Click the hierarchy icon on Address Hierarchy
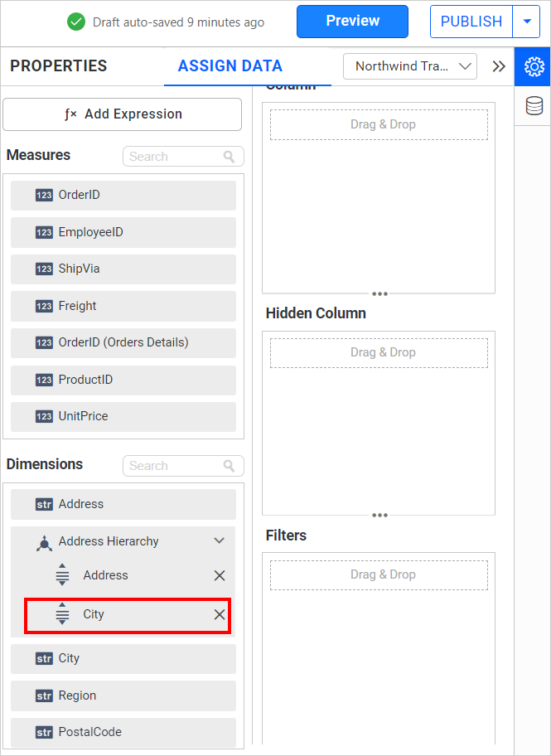The height and width of the screenshot is (756, 551). point(44,540)
